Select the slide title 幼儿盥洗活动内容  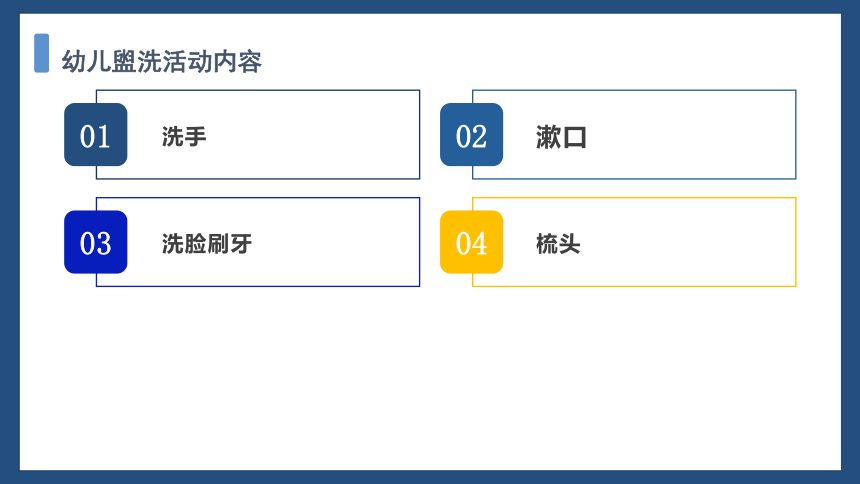pyautogui.click(x=162, y=61)
